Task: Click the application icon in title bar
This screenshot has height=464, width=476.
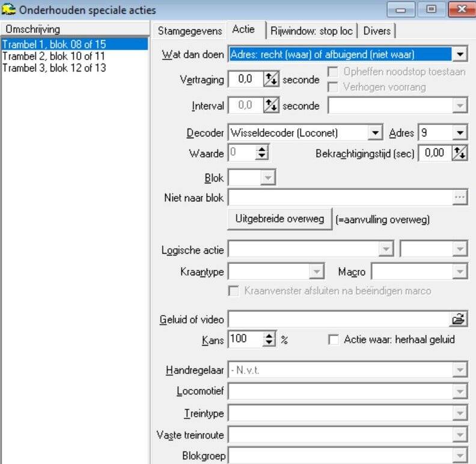Action: 8,10
